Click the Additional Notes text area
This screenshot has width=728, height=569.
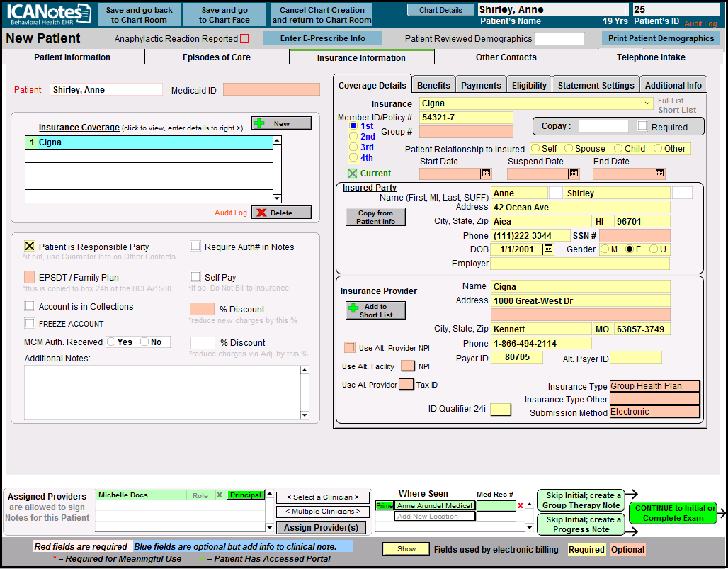tap(162, 393)
